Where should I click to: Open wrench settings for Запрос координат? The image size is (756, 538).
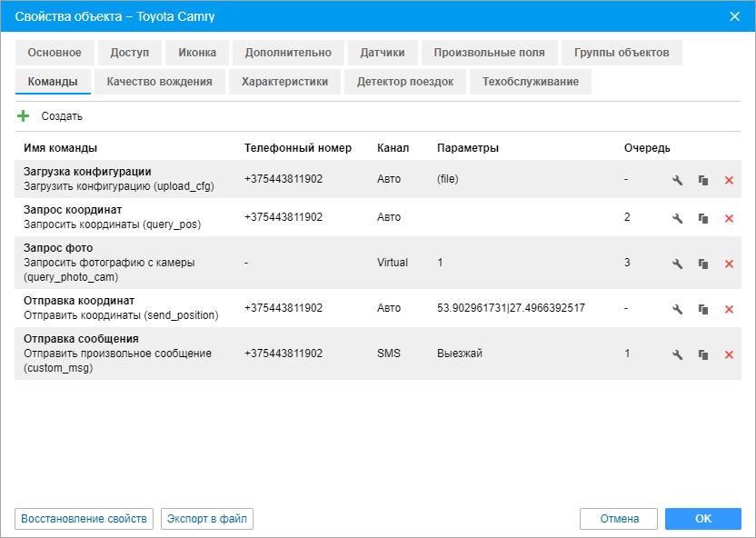click(678, 218)
